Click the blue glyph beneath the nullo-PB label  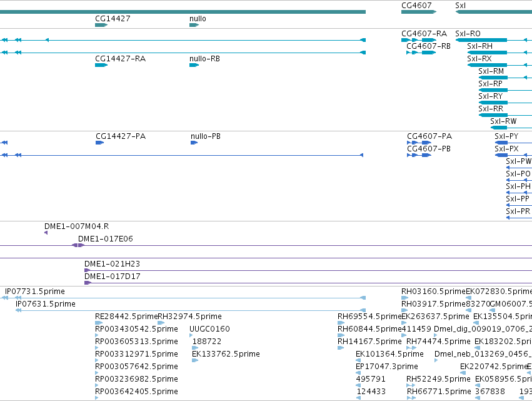(194, 143)
